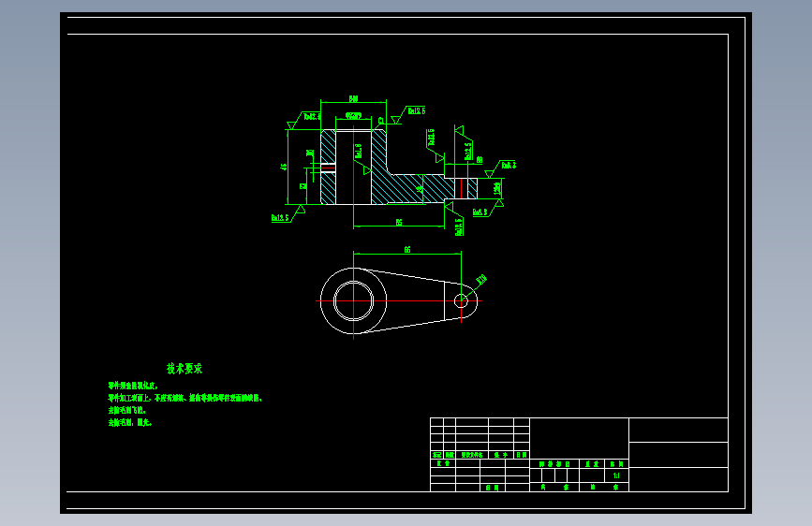Pick the 65 dimension above the plan view
This screenshot has width=812, height=526.
click(x=407, y=250)
